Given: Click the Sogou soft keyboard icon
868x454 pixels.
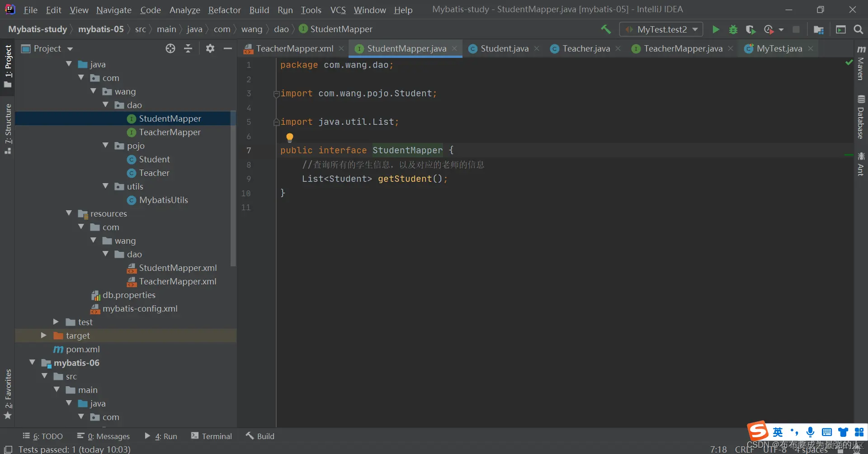Looking at the screenshot, I should point(826,432).
